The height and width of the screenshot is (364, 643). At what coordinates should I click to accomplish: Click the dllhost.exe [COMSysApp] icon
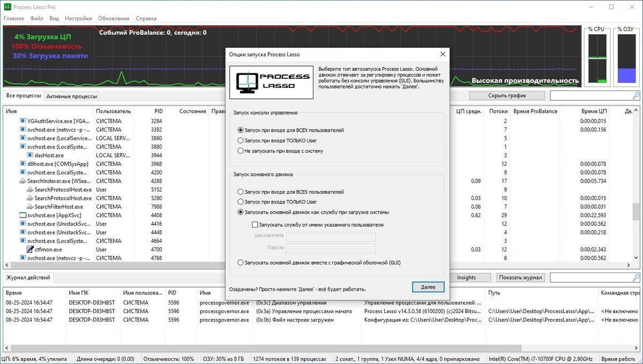pyautogui.click(x=23, y=164)
